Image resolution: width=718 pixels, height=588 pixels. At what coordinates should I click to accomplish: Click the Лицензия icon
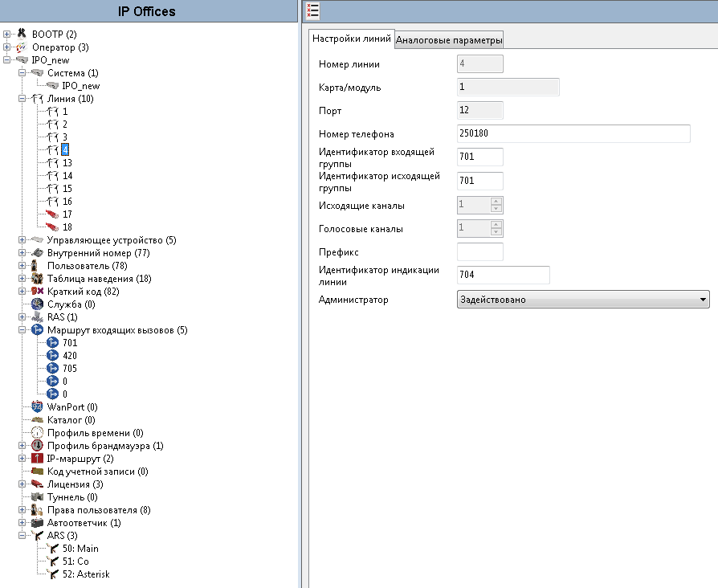click(37, 484)
